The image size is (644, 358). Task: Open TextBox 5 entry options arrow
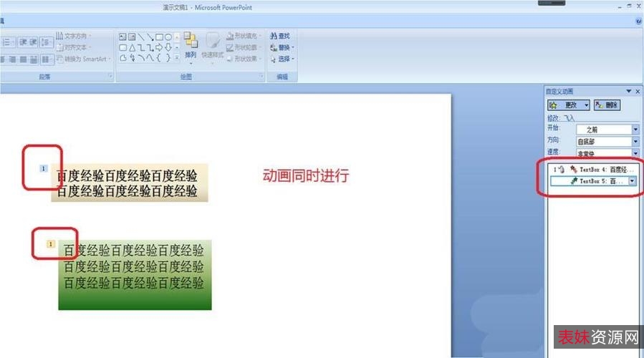tap(632, 180)
